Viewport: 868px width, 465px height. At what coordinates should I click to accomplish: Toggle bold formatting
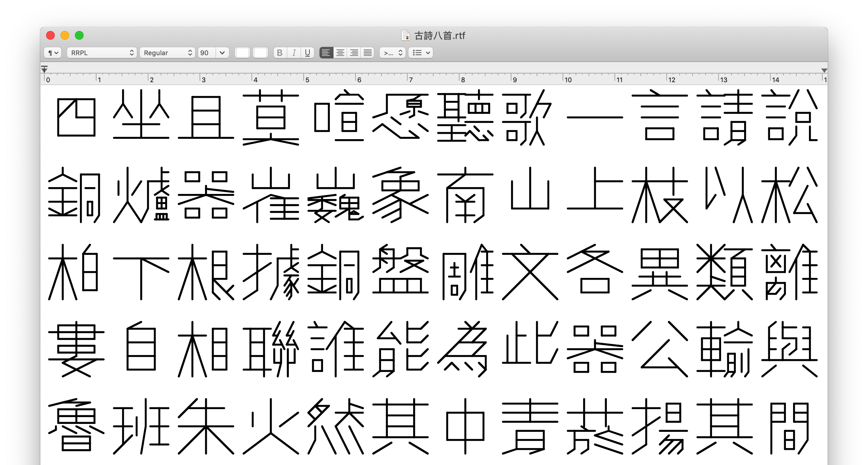pos(279,53)
